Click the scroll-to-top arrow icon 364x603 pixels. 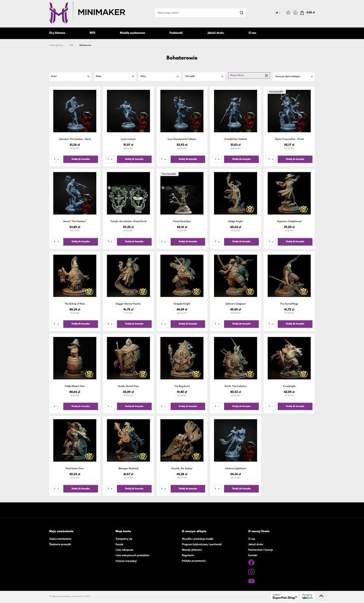pyautogui.click(x=321, y=596)
